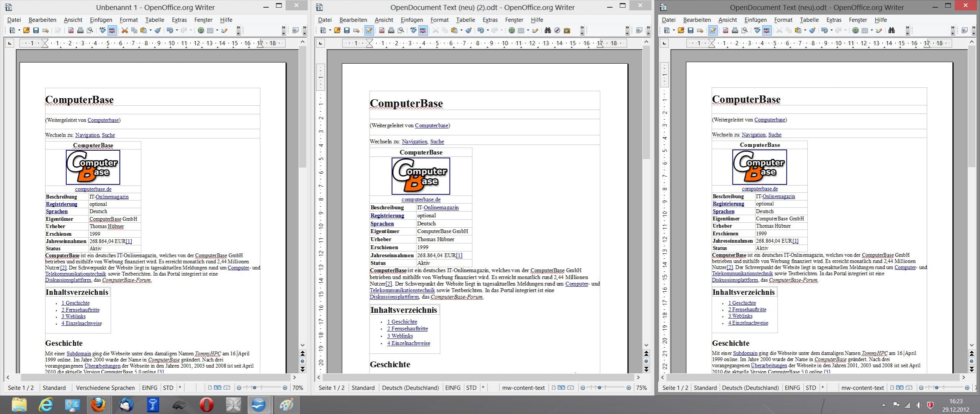Open Paste dropdown arrow in right window
Screen dimensions: 980x414
[805, 31]
